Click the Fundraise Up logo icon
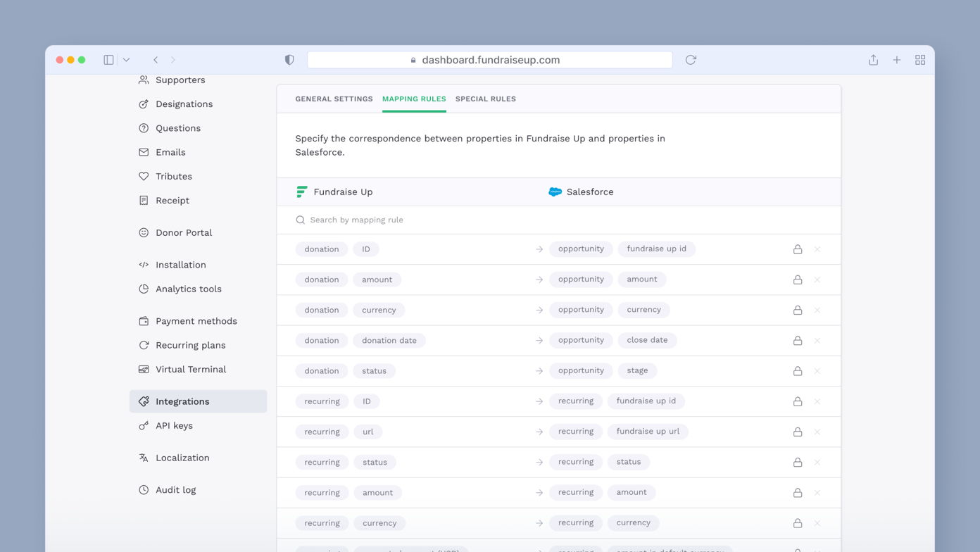This screenshot has height=552, width=980. click(302, 192)
